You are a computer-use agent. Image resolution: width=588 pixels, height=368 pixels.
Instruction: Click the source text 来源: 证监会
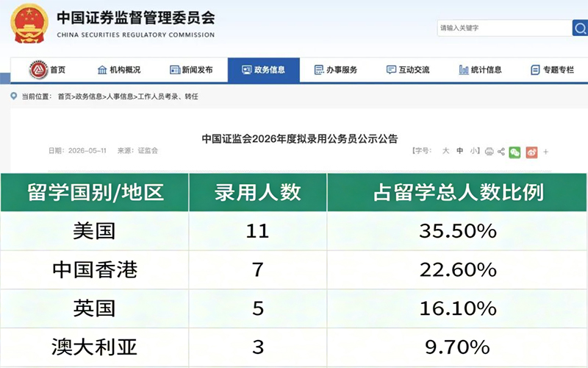[x=137, y=151]
